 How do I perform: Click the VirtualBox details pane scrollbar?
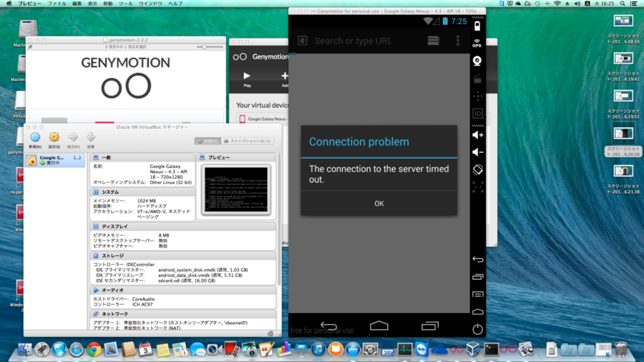[x=279, y=220]
